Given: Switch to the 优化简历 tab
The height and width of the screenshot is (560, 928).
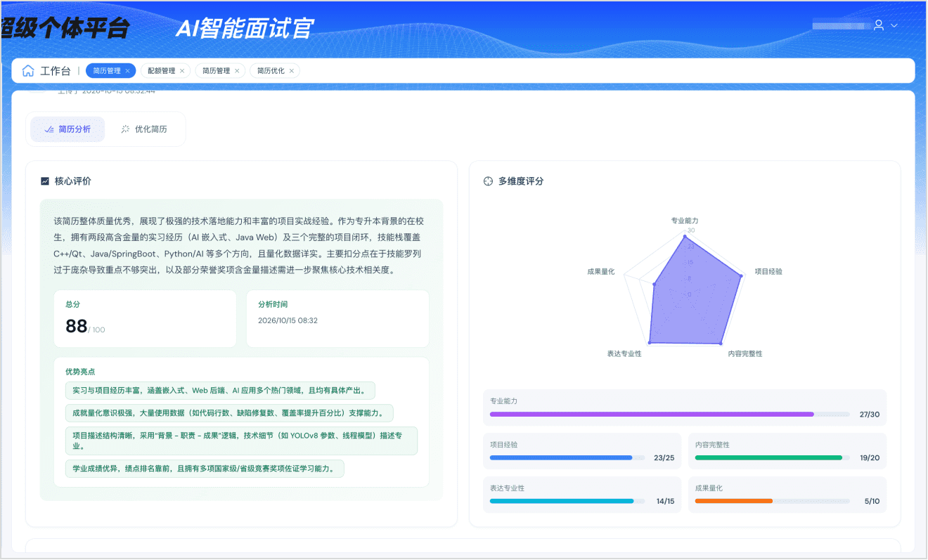Looking at the screenshot, I should click(144, 129).
